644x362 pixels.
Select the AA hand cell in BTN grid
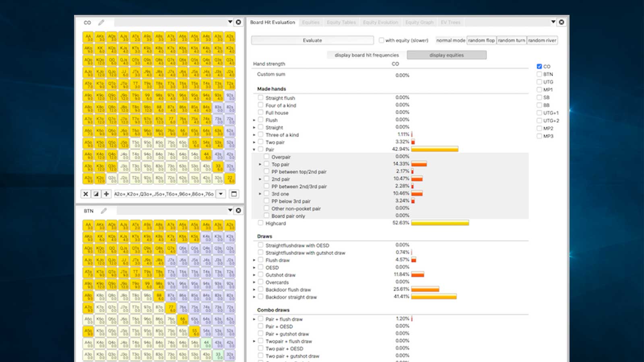click(88, 226)
